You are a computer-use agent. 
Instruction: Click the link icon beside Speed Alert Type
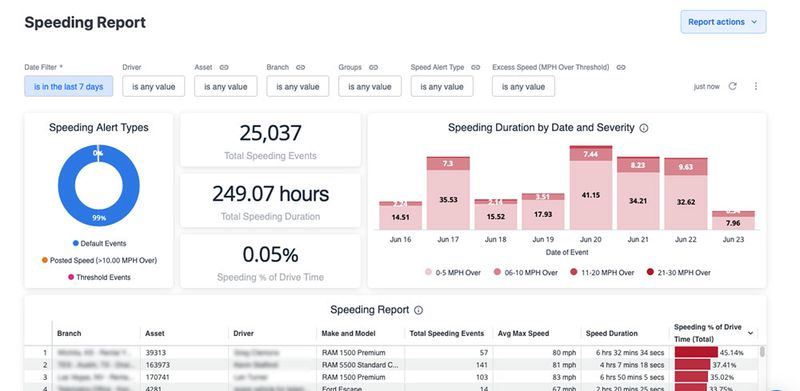click(476, 67)
